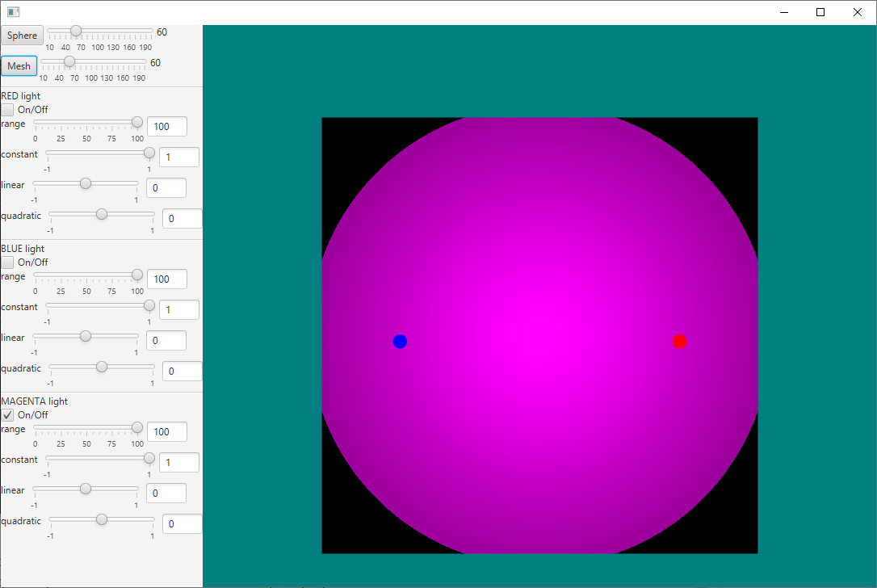This screenshot has width=877, height=588.
Task: Click the center of the magenta sphere
Action: pos(539,336)
